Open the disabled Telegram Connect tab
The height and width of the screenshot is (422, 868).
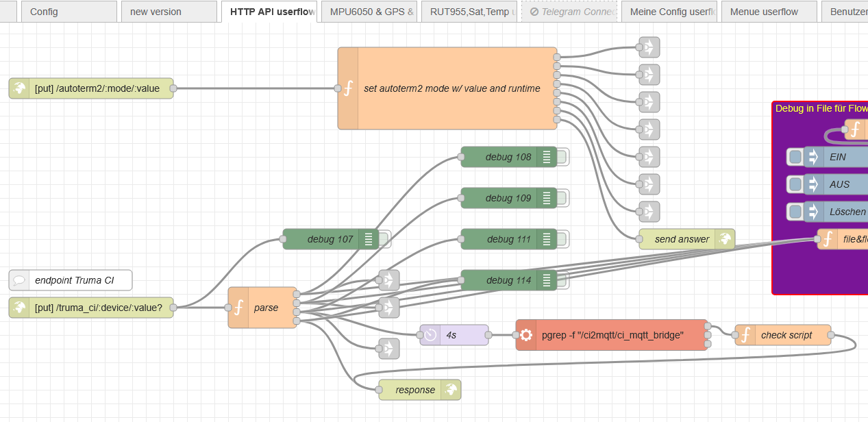569,12
